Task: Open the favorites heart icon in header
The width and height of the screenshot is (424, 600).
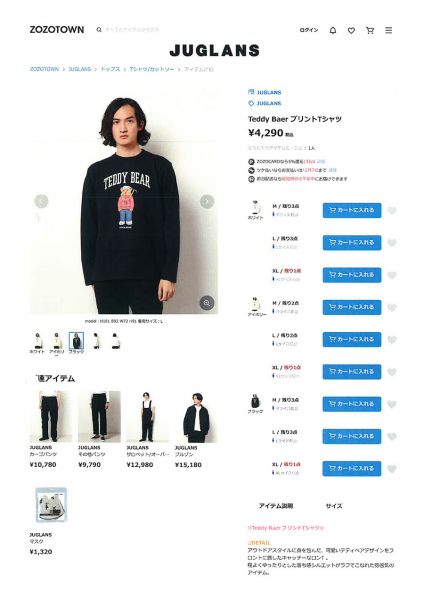Action: (x=351, y=30)
